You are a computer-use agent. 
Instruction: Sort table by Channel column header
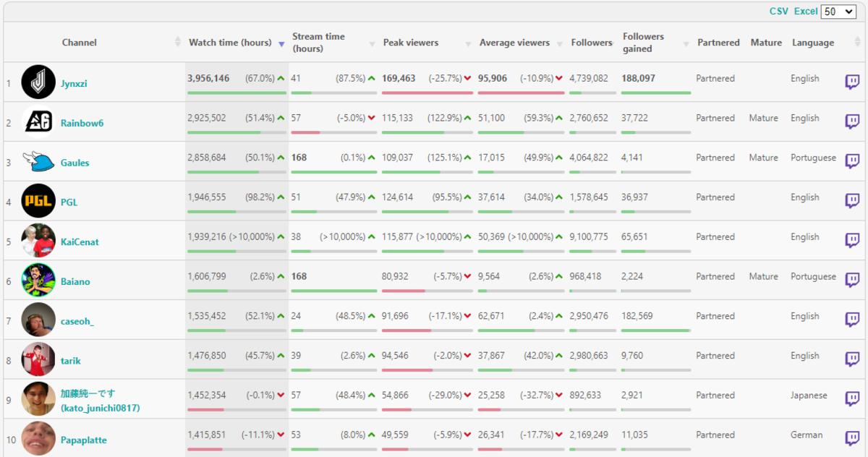(80, 43)
